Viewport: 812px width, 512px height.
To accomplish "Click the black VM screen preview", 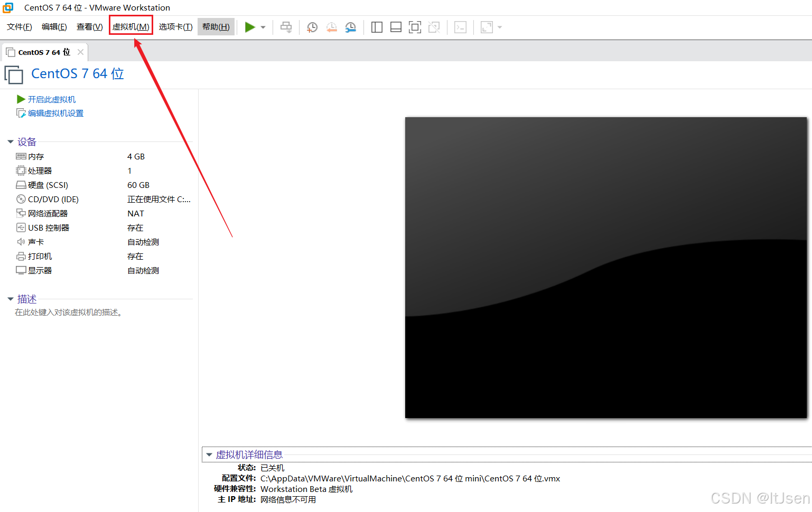I will (606, 268).
